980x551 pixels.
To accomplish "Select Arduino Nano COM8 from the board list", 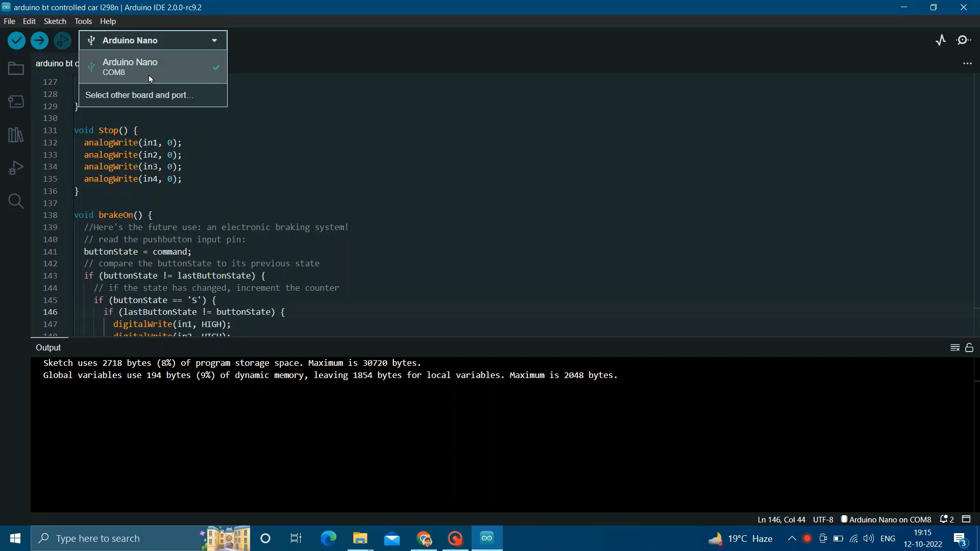I will click(x=153, y=67).
